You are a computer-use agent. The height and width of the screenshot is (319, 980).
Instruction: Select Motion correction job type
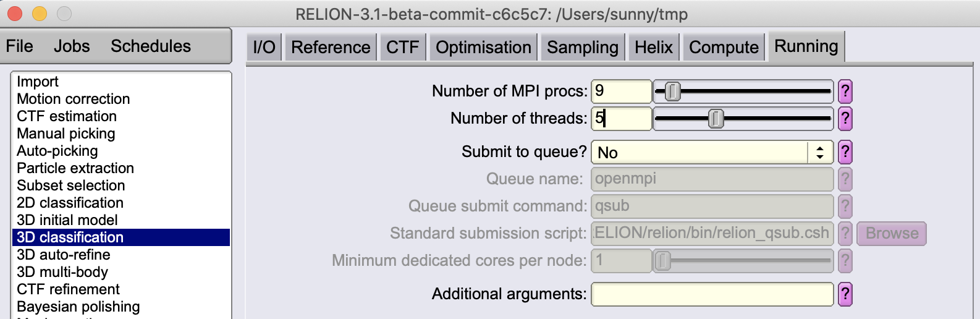click(121, 99)
